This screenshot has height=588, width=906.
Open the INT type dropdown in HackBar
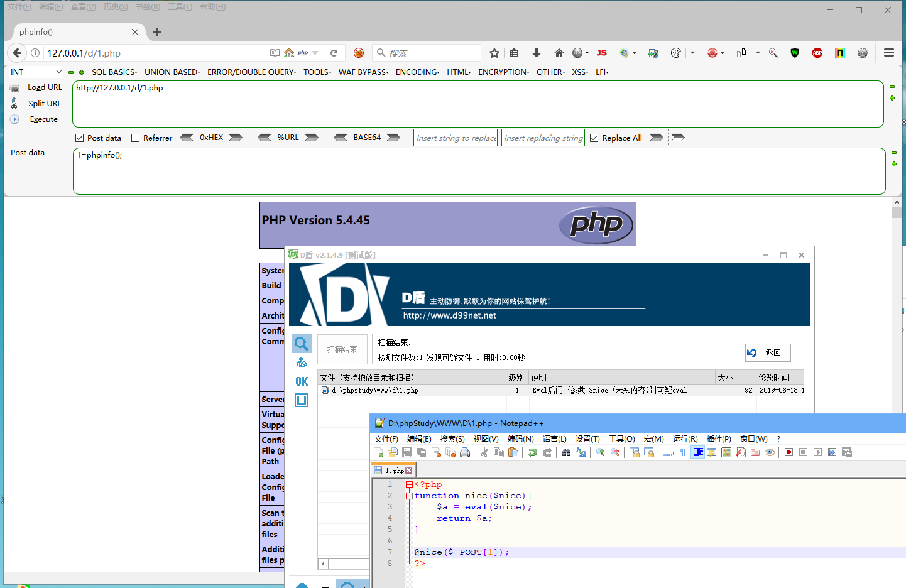coord(36,72)
